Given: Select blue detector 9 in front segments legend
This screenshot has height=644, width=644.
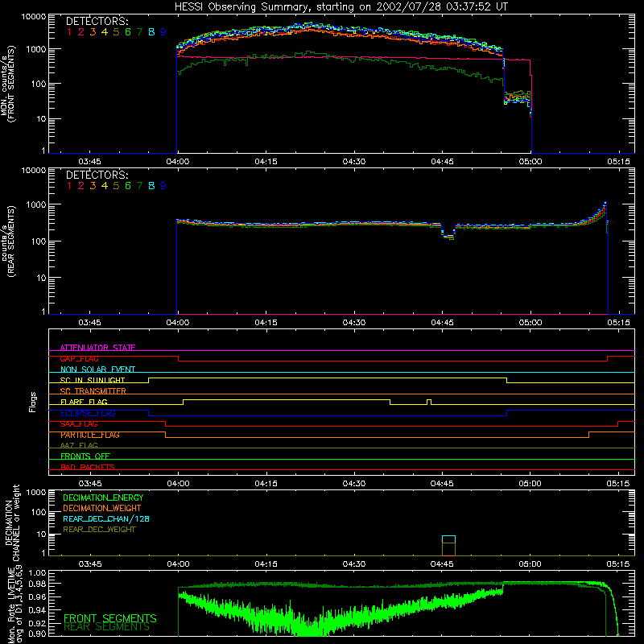Looking at the screenshot, I should 163,32.
